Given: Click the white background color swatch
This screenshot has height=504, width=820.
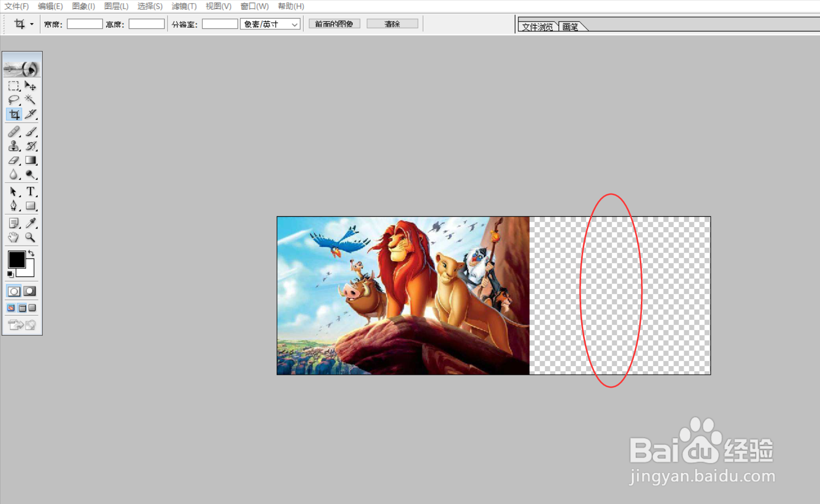Looking at the screenshot, I should (29, 272).
